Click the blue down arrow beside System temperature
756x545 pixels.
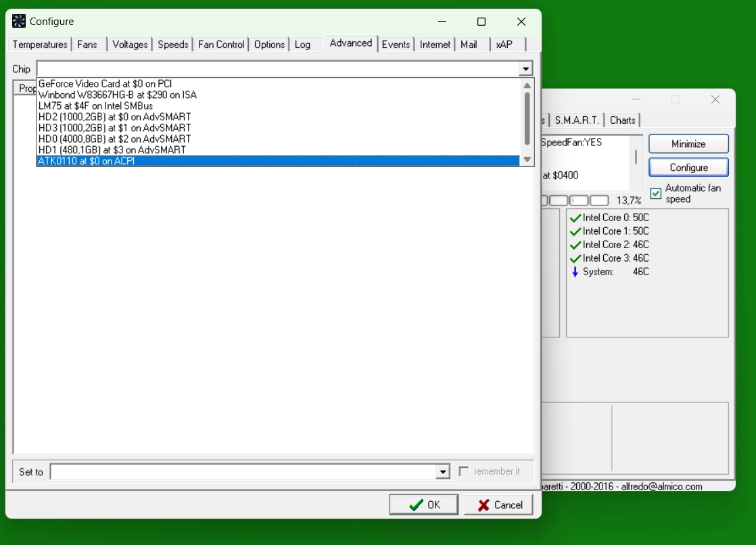tap(575, 272)
